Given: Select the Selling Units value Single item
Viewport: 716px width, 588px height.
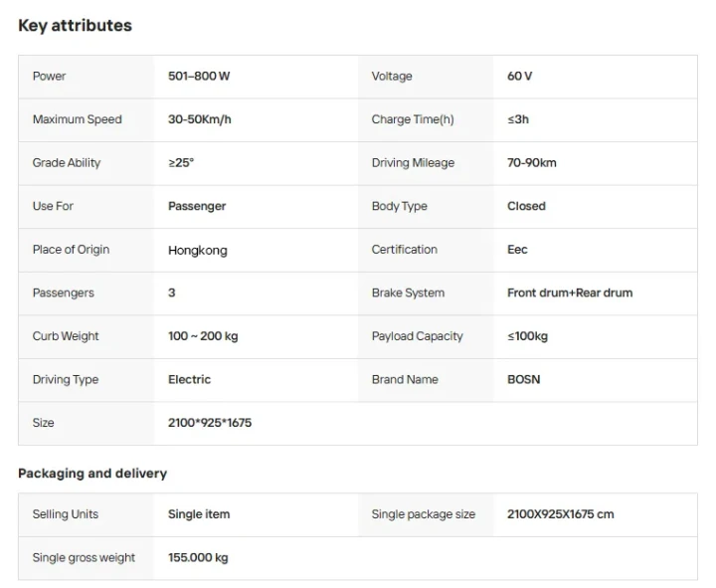Looking at the screenshot, I should click(x=199, y=514).
